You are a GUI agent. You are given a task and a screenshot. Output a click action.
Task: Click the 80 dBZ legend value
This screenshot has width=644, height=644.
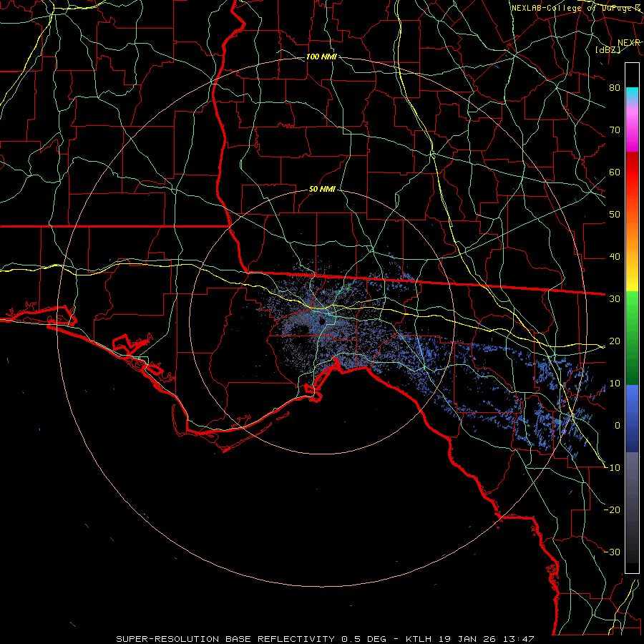click(x=615, y=88)
